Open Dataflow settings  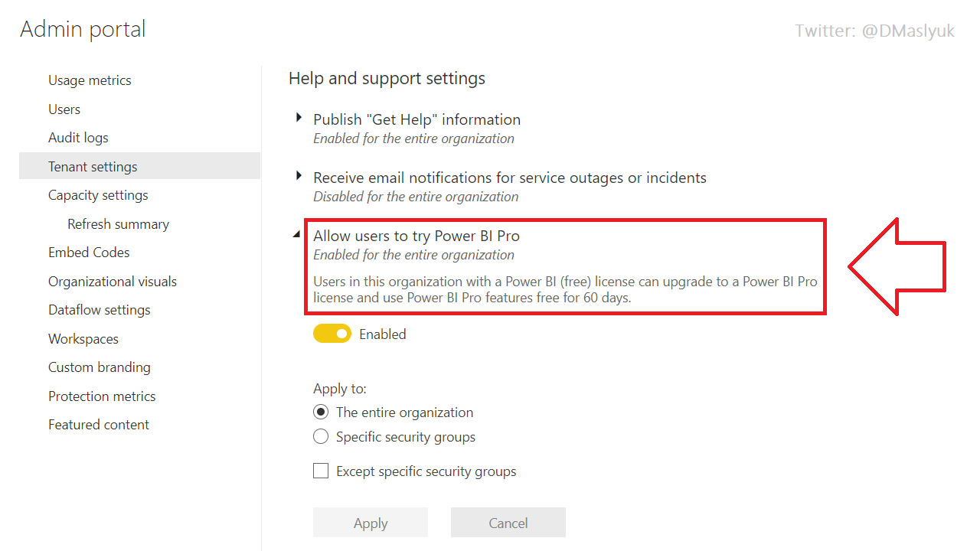(x=100, y=310)
